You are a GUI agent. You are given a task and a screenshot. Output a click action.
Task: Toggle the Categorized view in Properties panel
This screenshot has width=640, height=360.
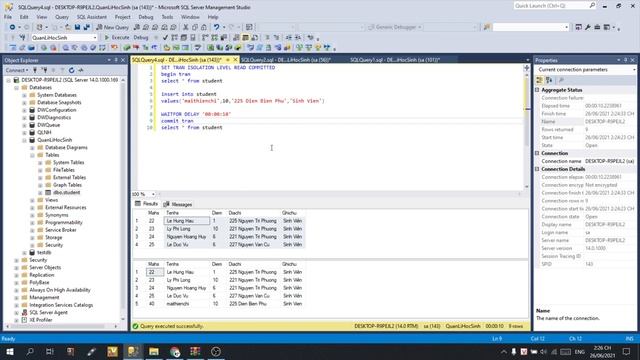(540, 80)
